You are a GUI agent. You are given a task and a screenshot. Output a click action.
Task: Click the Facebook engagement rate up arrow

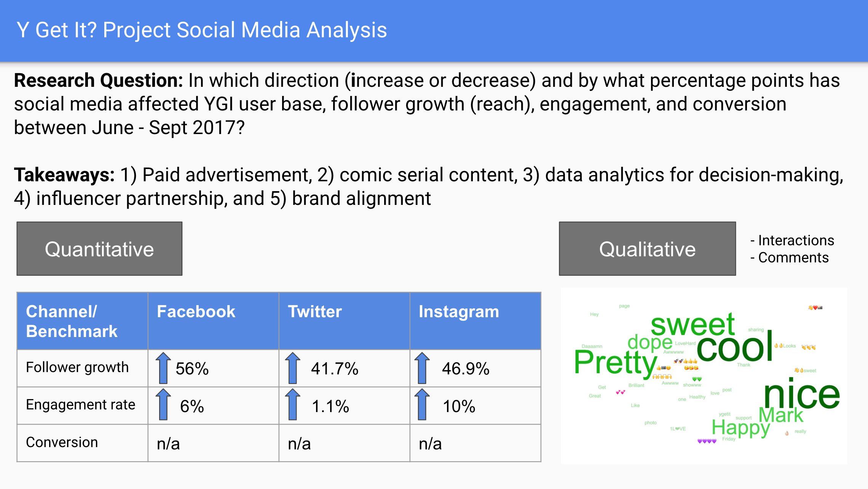163,404
